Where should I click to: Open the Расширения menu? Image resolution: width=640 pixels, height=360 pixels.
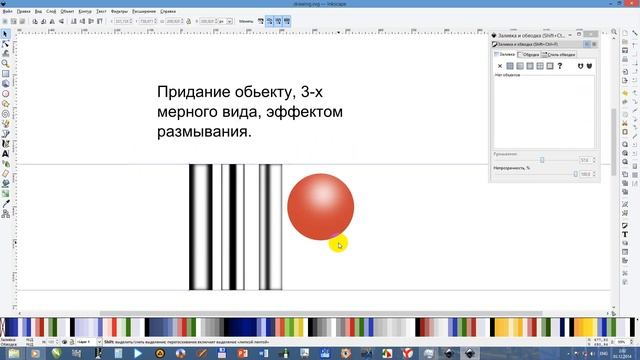144,11
